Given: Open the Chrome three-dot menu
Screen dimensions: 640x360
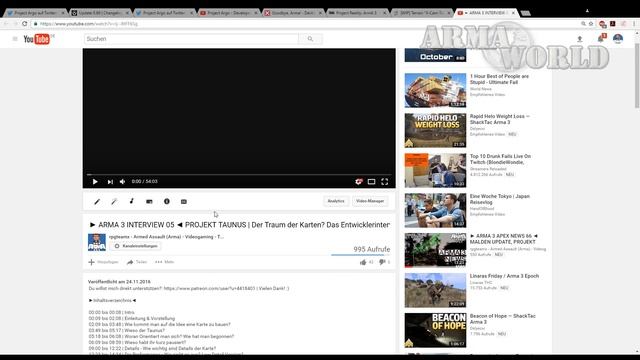Looking at the screenshot, I should pos(634,24).
